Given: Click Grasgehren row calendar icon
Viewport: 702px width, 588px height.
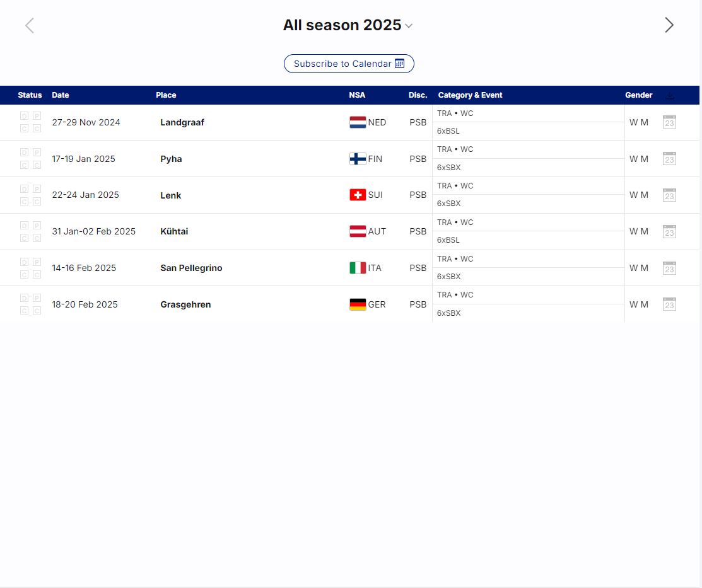Looking at the screenshot, I should pyautogui.click(x=669, y=304).
